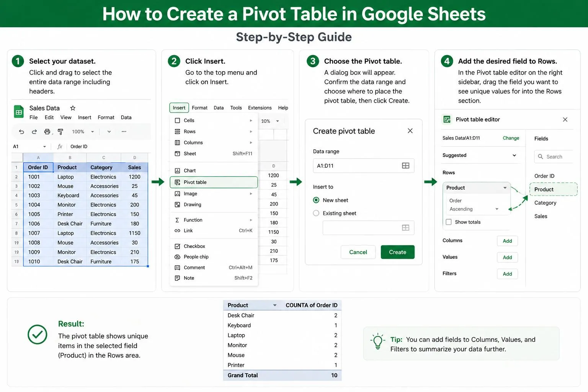Open the name box A1 dropdown arrow
The height and width of the screenshot is (392, 588).
click(44, 147)
